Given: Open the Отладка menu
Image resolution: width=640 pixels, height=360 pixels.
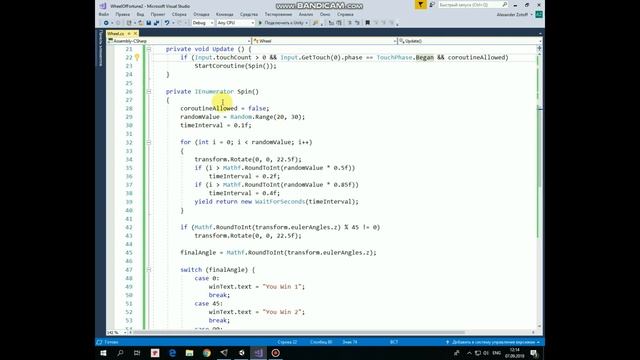Looking at the screenshot, I should [x=201, y=14].
